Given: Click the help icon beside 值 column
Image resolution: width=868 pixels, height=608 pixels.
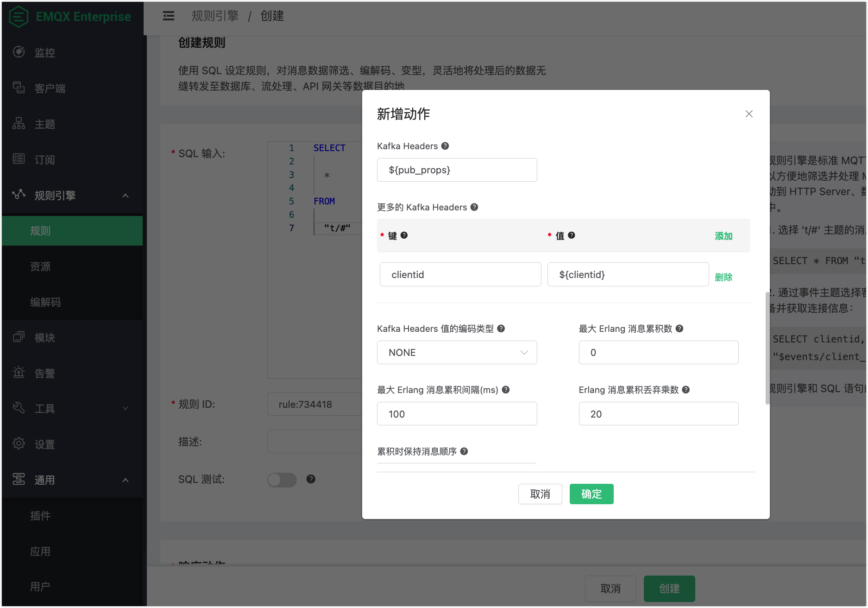Looking at the screenshot, I should click(572, 235).
